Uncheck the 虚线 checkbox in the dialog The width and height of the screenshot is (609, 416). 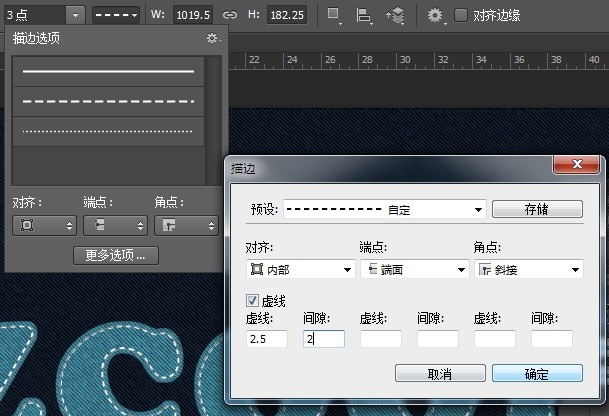coord(252,300)
